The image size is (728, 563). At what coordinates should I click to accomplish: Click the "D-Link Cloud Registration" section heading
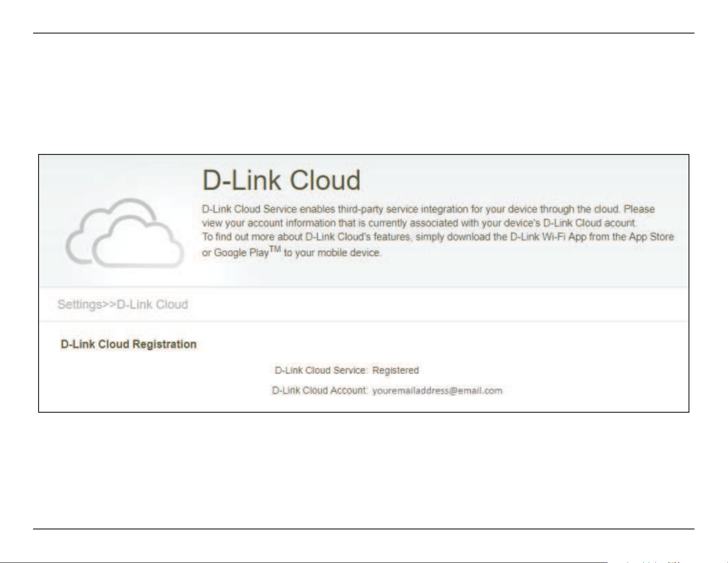point(129,344)
